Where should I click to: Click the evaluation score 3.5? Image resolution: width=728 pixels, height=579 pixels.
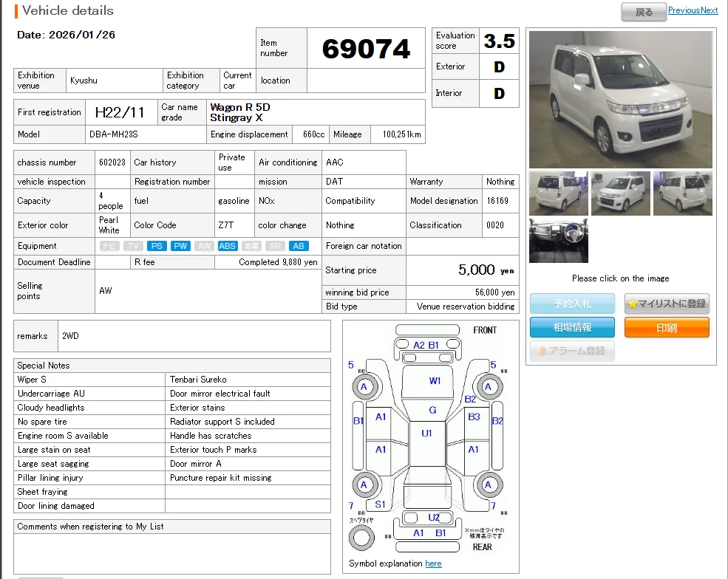pyautogui.click(x=499, y=41)
